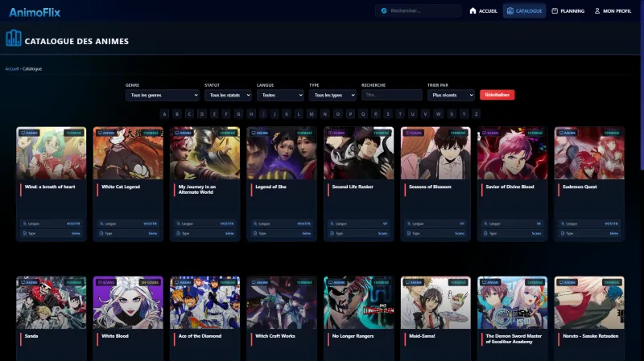
Task: Focus the Rechercher search box in navbar
Action: 418,10
